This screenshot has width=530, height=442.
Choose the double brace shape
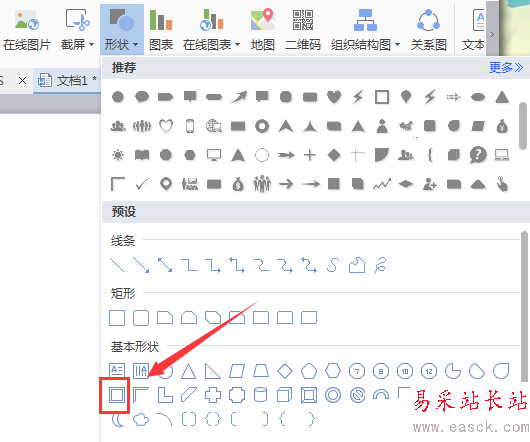213,419
